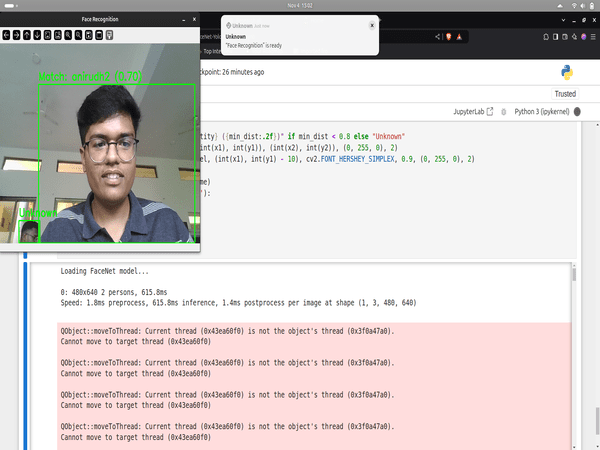Image resolution: width=600 pixels, height=450 pixels.
Task: Open the volume icon in top bar
Action: (x=582, y=6)
